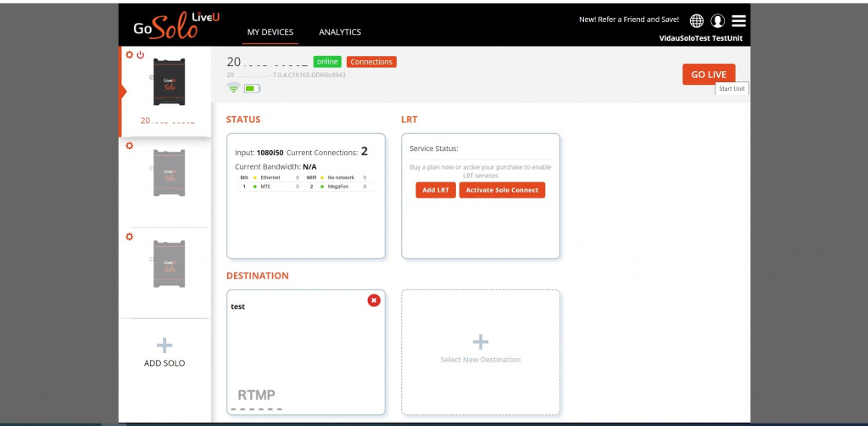Open the Refer a Friend and Save link
Viewport: 868px width, 426px height.
coord(628,20)
